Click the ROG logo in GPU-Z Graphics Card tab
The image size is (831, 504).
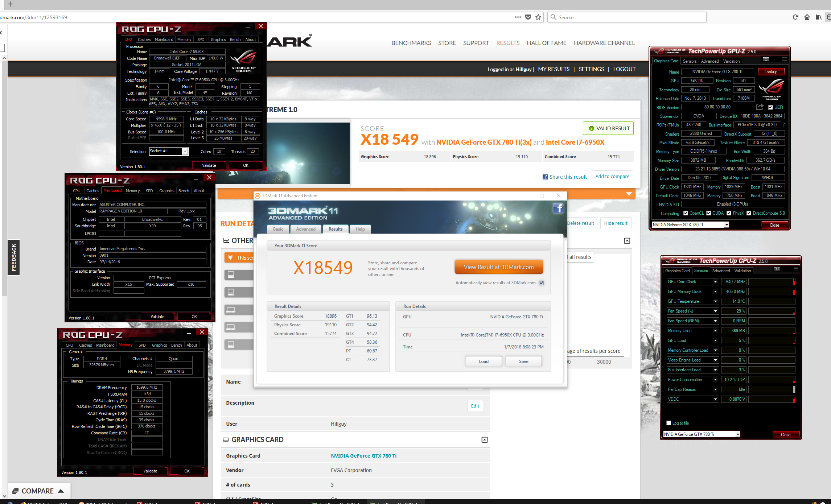[772, 89]
